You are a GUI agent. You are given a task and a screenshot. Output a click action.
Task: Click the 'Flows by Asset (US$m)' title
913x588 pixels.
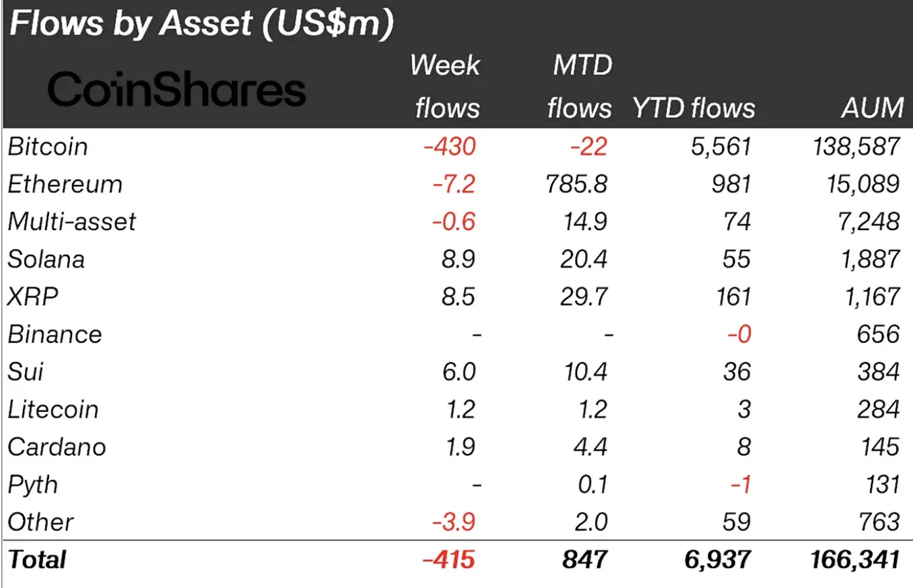coord(201,25)
